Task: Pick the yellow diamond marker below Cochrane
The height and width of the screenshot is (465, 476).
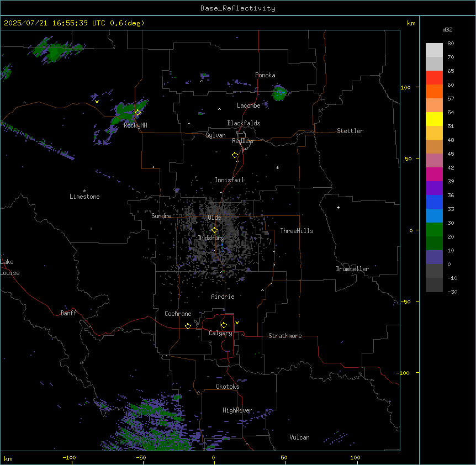Action: click(x=188, y=326)
